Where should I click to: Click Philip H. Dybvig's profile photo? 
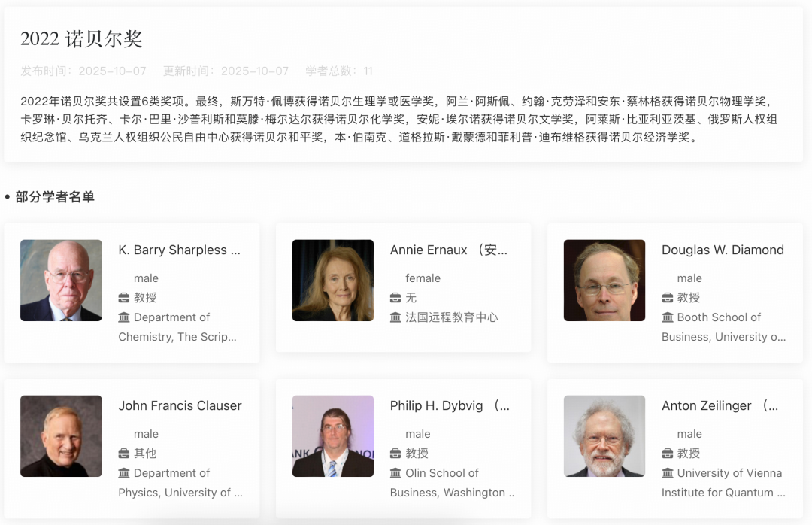333,436
